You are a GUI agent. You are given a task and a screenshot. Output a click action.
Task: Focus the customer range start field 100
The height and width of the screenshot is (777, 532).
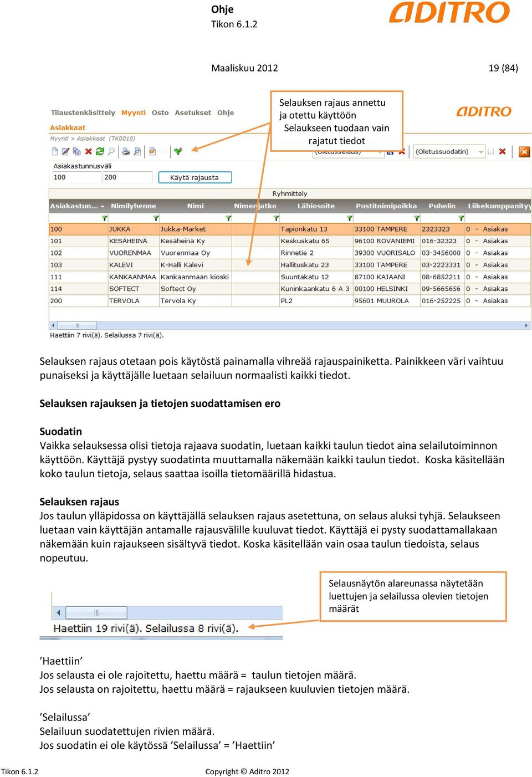tap(76, 177)
